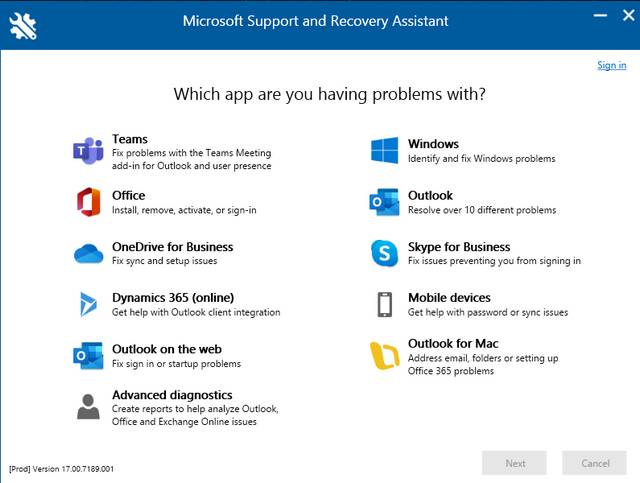
Task: Select the Teams heading text
Action: [x=130, y=139]
